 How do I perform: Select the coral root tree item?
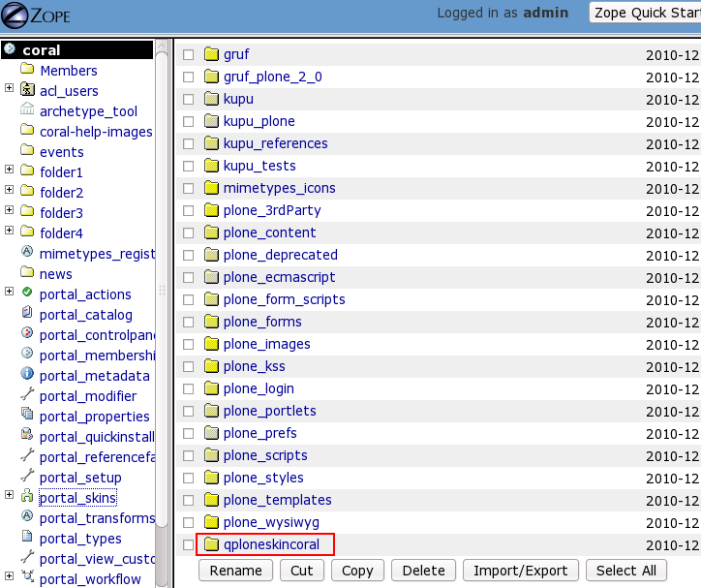click(41, 50)
